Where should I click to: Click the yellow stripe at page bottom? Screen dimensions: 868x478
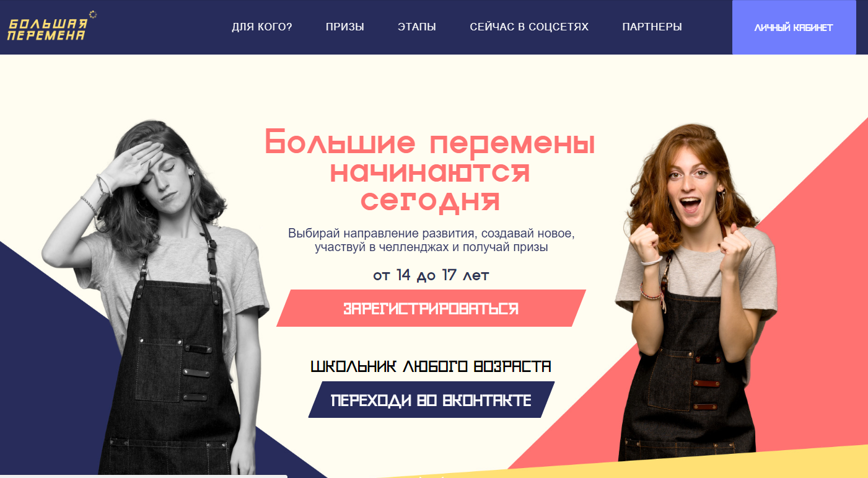tap(682, 466)
